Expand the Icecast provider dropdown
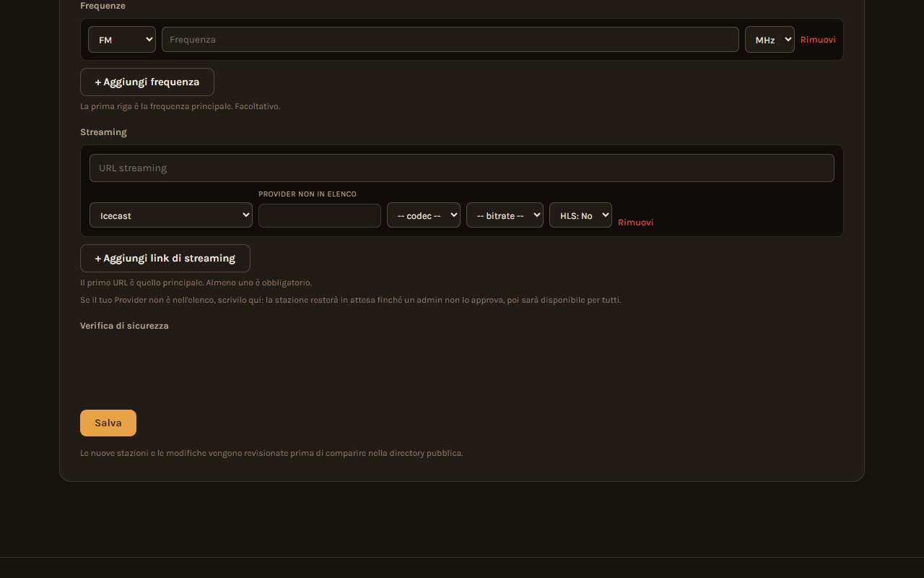This screenshot has width=924, height=578. (171, 215)
